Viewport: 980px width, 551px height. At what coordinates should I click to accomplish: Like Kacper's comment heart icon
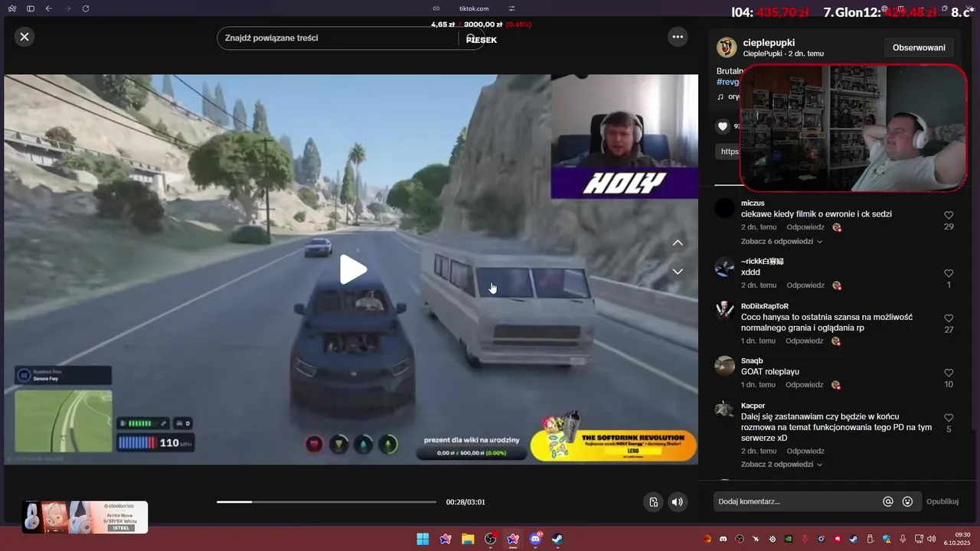tap(949, 418)
